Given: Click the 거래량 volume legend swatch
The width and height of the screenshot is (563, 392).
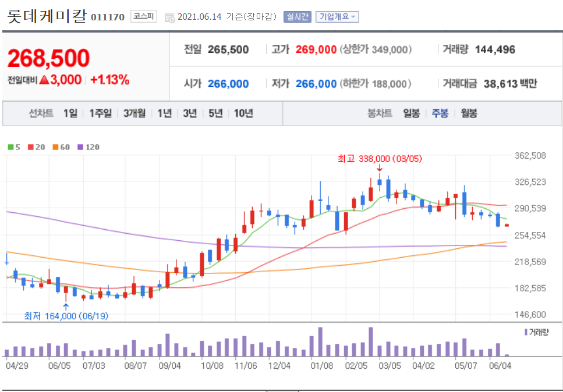Looking at the screenshot, I should (526, 332).
